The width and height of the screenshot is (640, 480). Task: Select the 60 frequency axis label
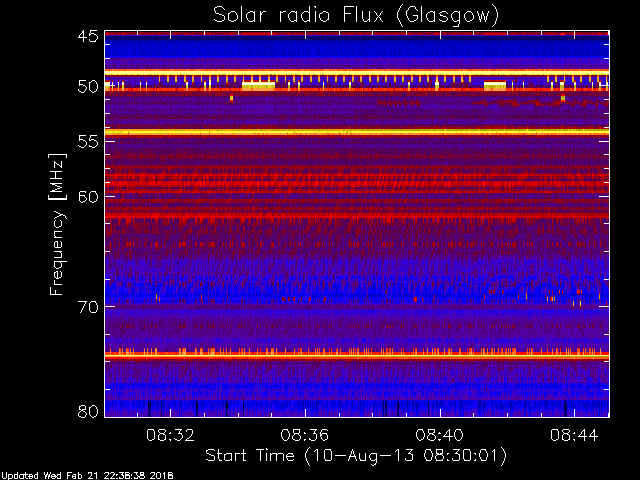click(x=88, y=197)
